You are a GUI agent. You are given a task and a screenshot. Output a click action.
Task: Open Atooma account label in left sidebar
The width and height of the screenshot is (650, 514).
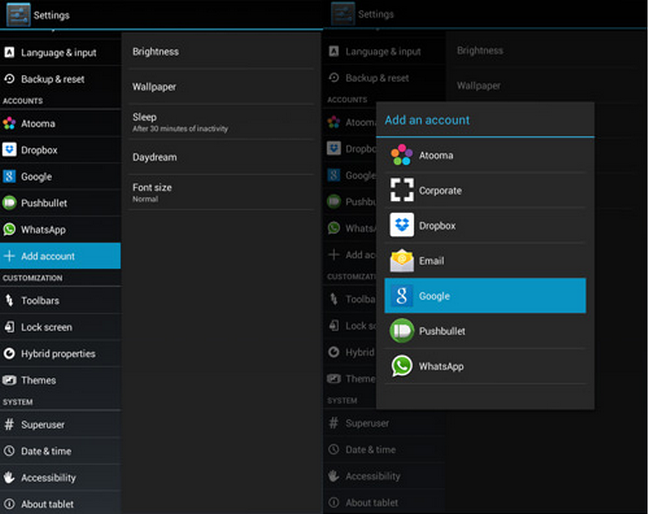[38, 124]
